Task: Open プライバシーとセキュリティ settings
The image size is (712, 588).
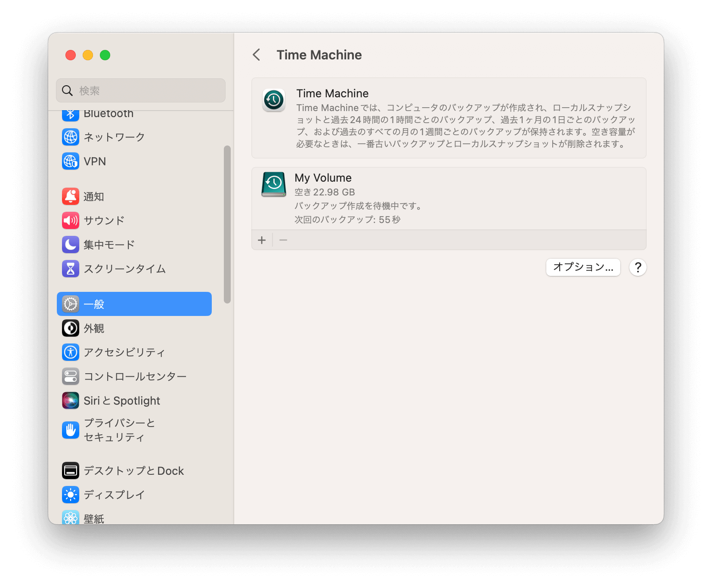Action: pyautogui.click(x=134, y=430)
